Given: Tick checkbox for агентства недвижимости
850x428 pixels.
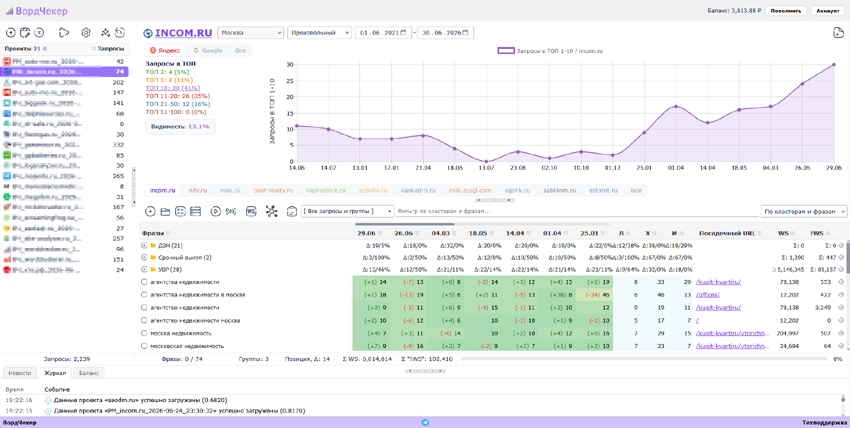Looking at the screenshot, I should point(144,282).
